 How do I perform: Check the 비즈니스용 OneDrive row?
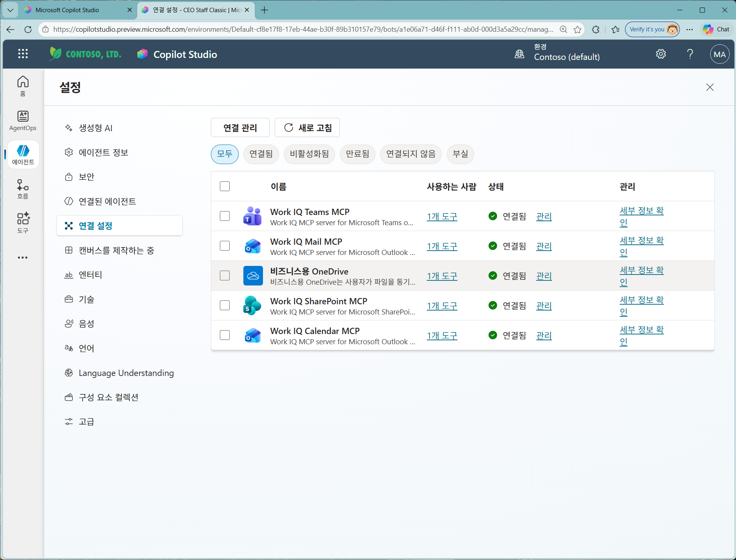click(x=225, y=276)
